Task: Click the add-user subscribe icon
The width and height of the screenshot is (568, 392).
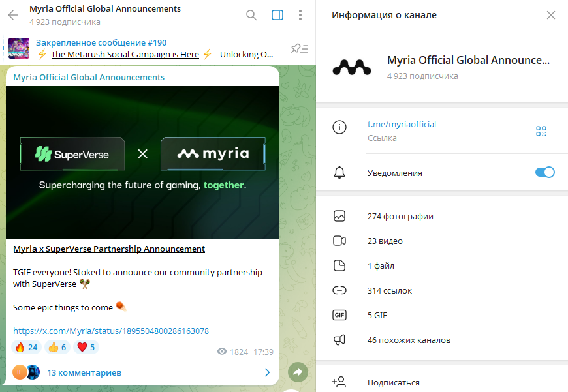Action: pyautogui.click(x=339, y=382)
